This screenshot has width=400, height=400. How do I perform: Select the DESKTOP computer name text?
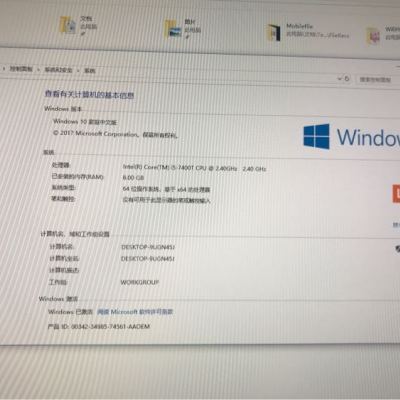pos(148,247)
